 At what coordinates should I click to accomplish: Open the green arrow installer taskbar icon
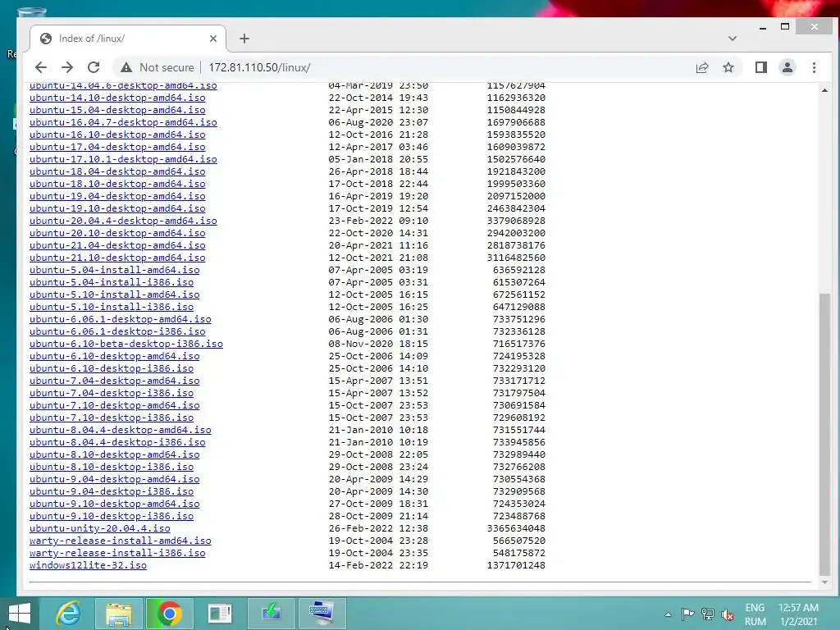(x=271, y=614)
